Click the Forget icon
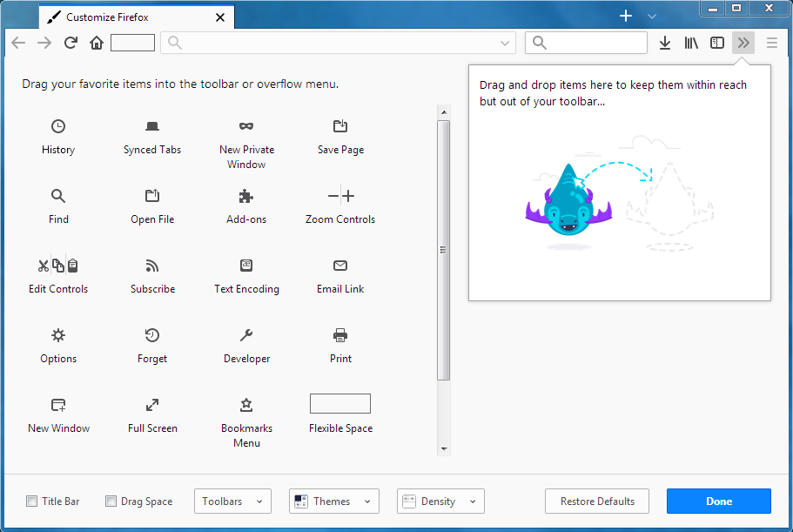Screen dimensions: 793x532 [152, 335]
